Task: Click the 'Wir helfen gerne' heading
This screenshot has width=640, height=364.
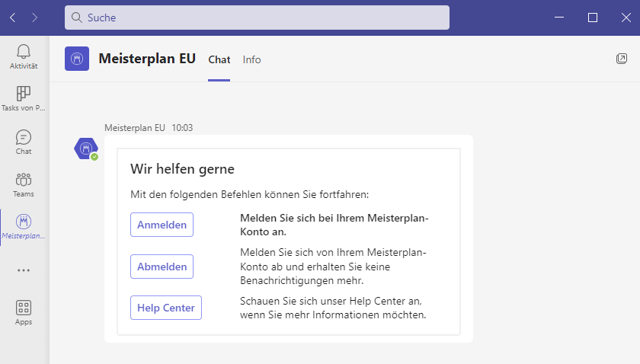Action: tap(182, 169)
